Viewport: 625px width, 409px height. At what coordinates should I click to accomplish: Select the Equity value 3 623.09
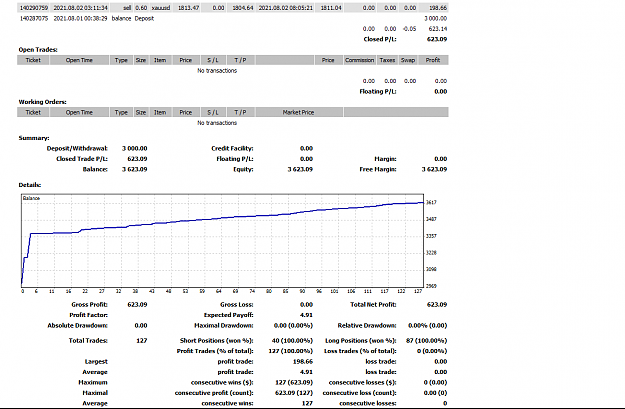coord(300,169)
